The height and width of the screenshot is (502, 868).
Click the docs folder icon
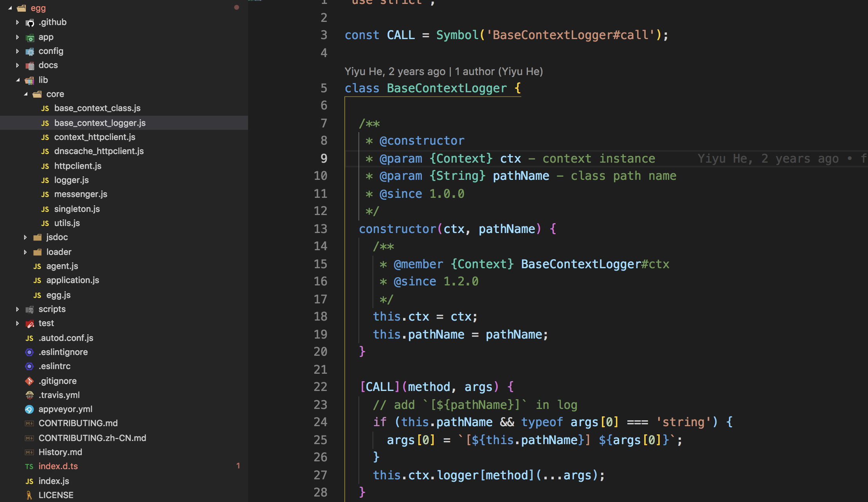[x=30, y=66]
